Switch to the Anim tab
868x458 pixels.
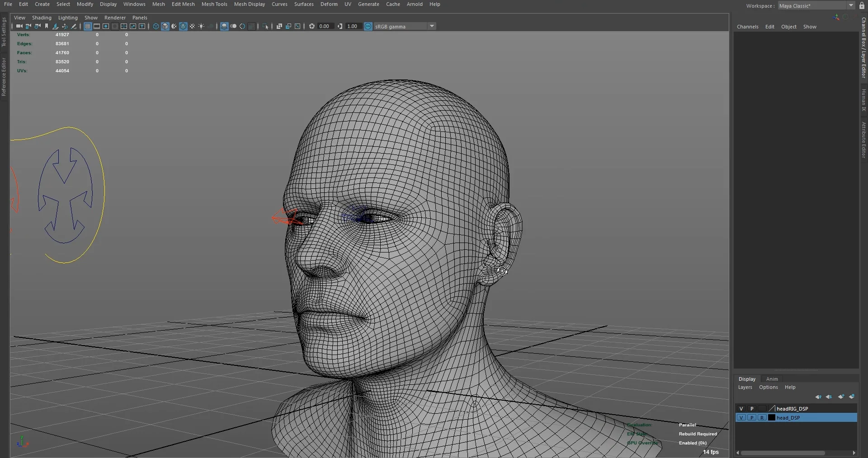771,379
